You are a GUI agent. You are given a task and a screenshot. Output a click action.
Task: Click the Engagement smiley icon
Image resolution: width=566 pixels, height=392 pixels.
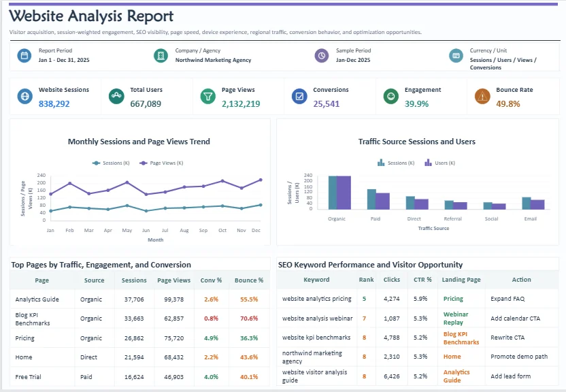391,97
